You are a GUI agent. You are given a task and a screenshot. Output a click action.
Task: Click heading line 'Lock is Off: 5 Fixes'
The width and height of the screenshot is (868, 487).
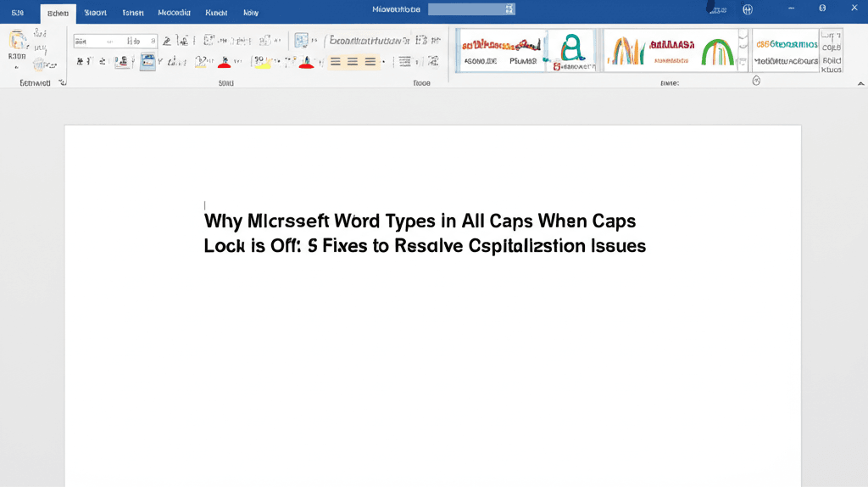(x=286, y=245)
